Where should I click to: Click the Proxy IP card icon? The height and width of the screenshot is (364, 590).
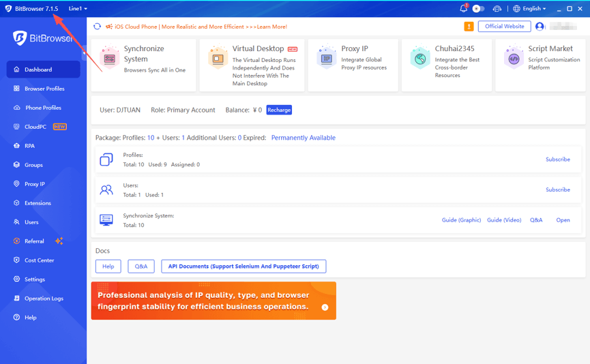(327, 58)
